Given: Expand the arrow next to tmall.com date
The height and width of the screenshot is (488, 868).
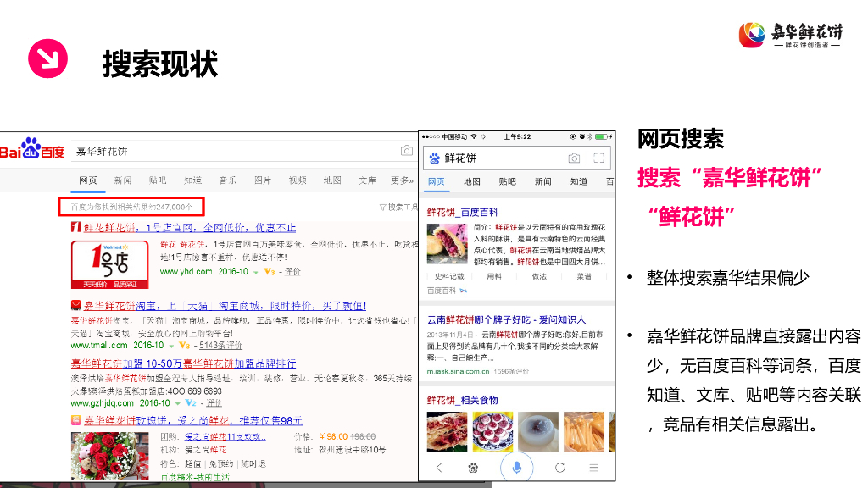Looking at the screenshot, I should 171,346.
